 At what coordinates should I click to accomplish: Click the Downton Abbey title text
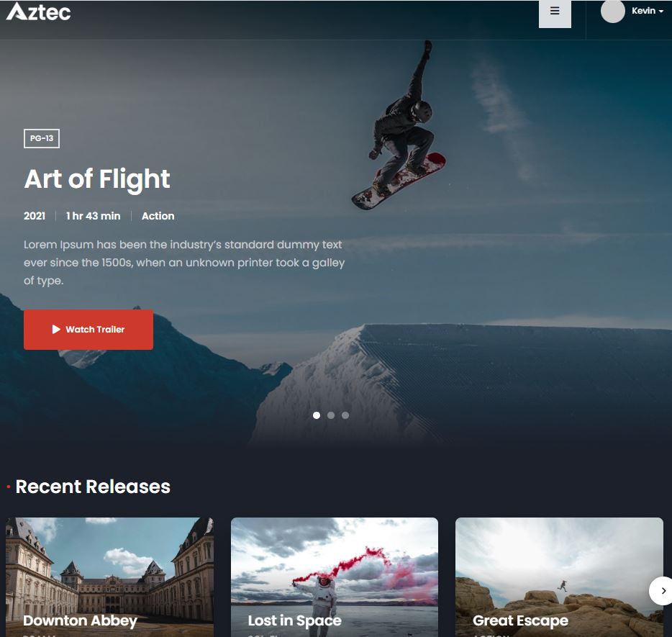[80, 620]
